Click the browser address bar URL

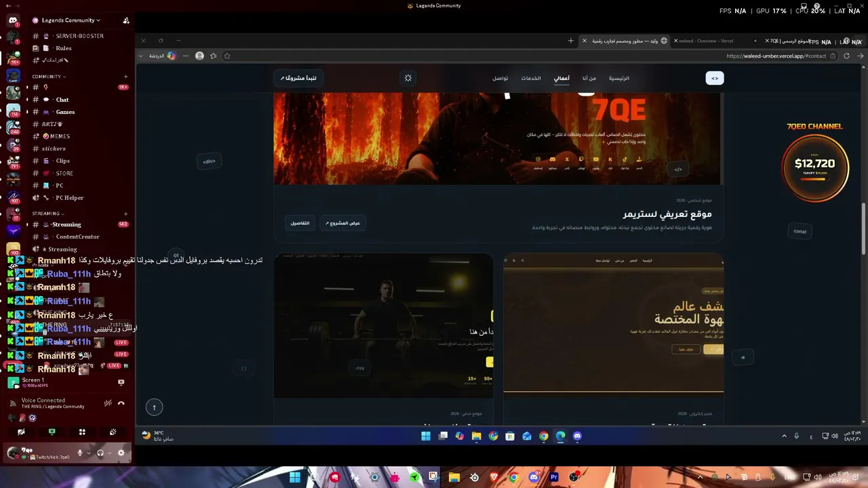tap(776, 56)
